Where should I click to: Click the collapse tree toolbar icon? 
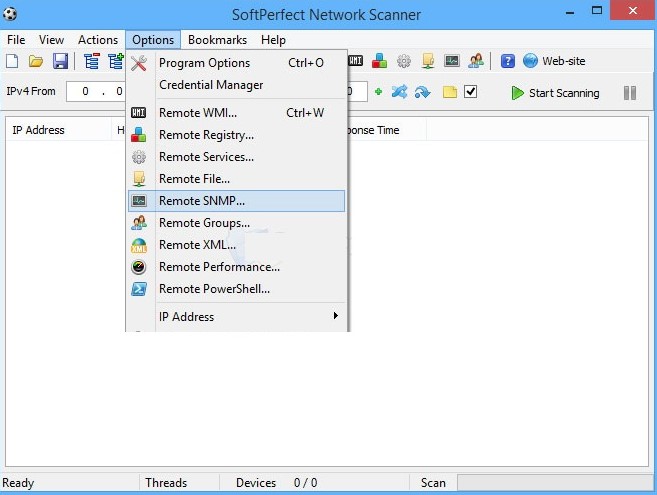coord(92,61)
